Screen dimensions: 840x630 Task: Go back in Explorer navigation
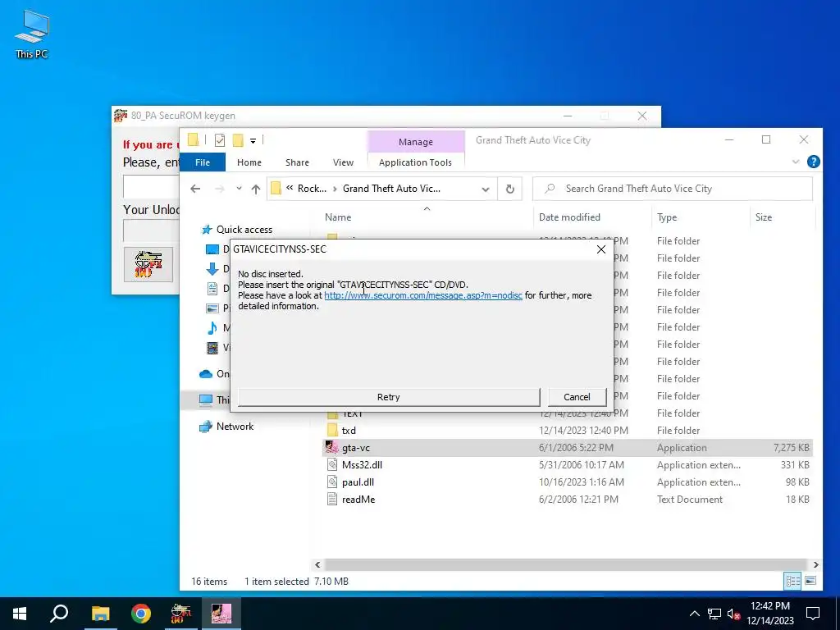point(195,189)
